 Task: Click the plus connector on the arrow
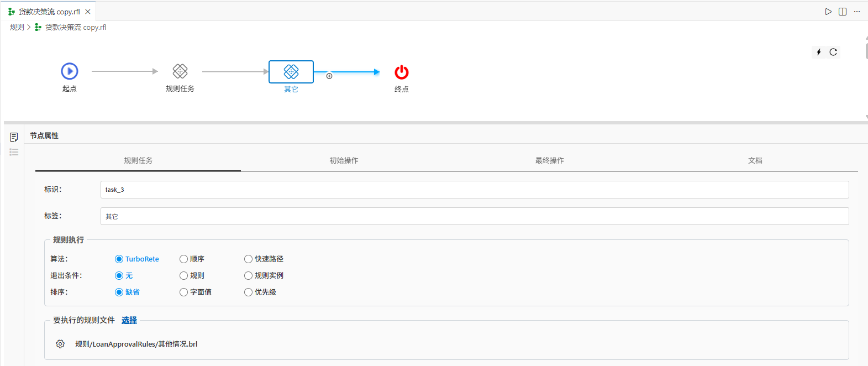[329, 76]
